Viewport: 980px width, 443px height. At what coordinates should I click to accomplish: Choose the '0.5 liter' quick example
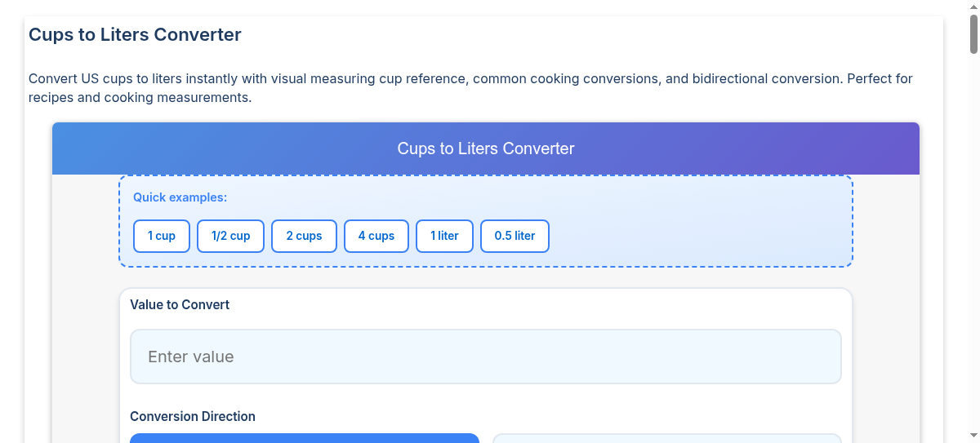pos(514,236)
